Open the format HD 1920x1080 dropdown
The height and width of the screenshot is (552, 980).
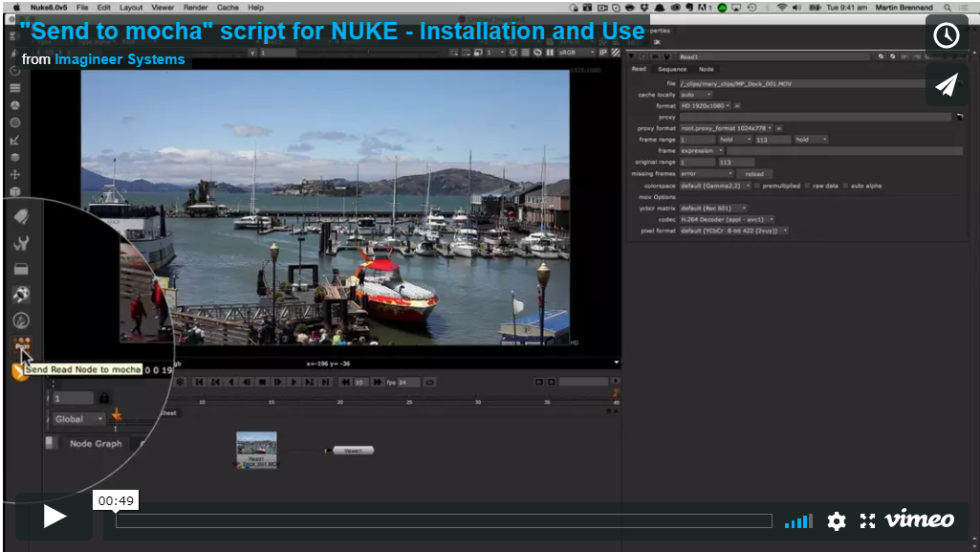point(705,105)
